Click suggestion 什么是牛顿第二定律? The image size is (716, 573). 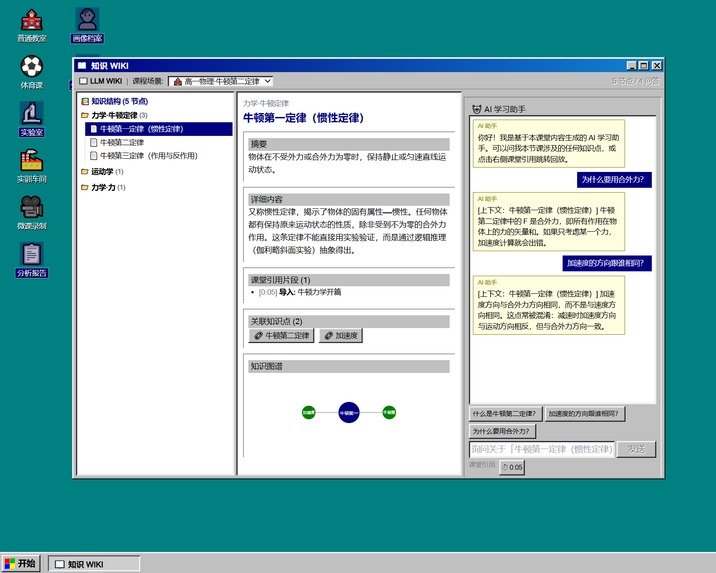(505, 414)
